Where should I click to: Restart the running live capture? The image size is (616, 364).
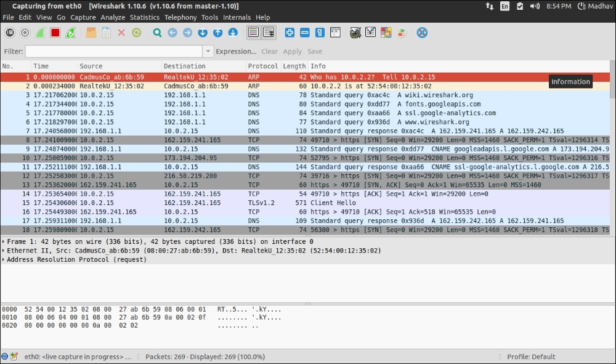(x=70, y=33)
